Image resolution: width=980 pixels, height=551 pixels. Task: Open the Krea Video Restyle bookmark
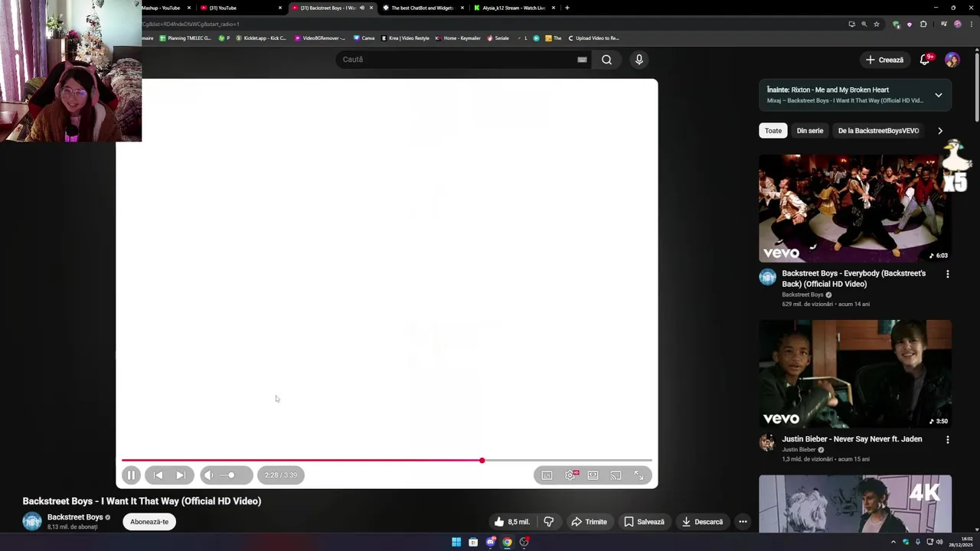click(406, 38)
